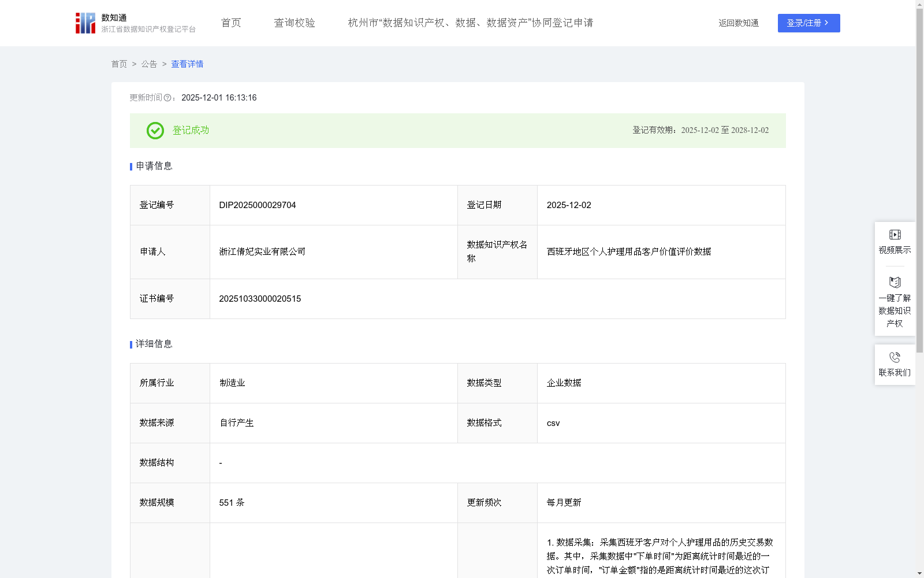
Task: Click the green 登记成功 checkmark icon
Action: point(155,131)
